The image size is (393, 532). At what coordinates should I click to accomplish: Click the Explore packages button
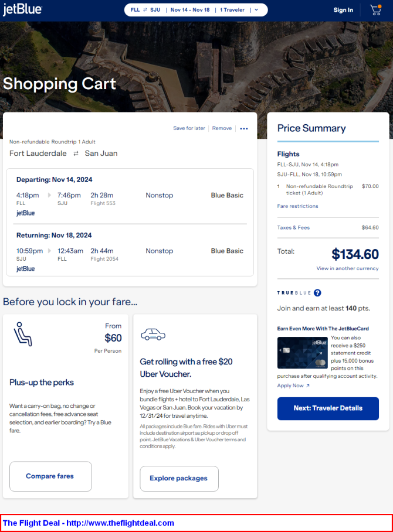coord(179,479)
